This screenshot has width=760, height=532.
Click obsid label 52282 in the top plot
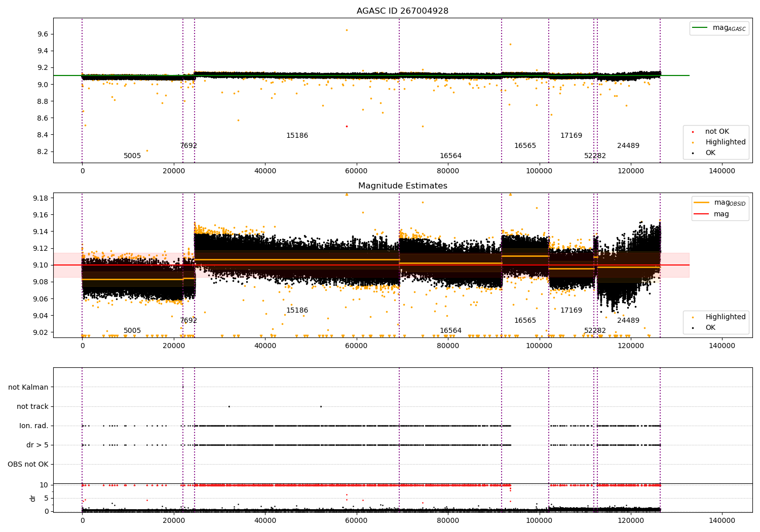pyautogui.click(x=595, y=156)
